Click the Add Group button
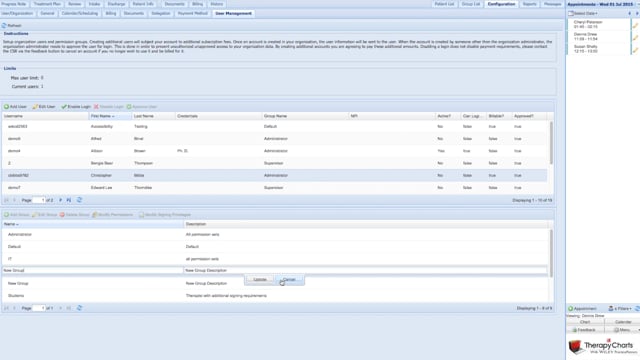 (x=16, y=215)
